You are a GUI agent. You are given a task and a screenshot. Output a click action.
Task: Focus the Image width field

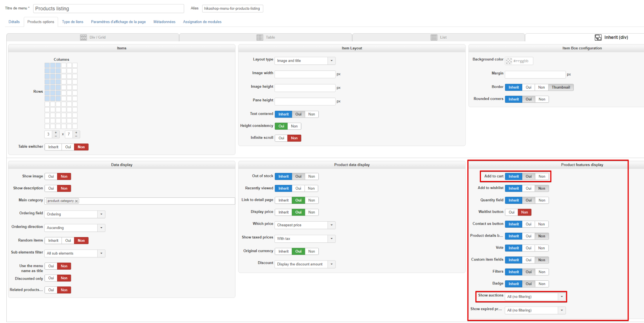coord(305,74)
